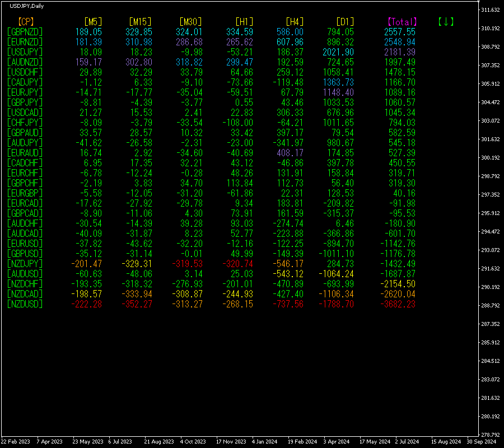Select the [GBPCAD] pair label
Image resolution: width=504 pixels, height=448 pixels.
point(25,213)
